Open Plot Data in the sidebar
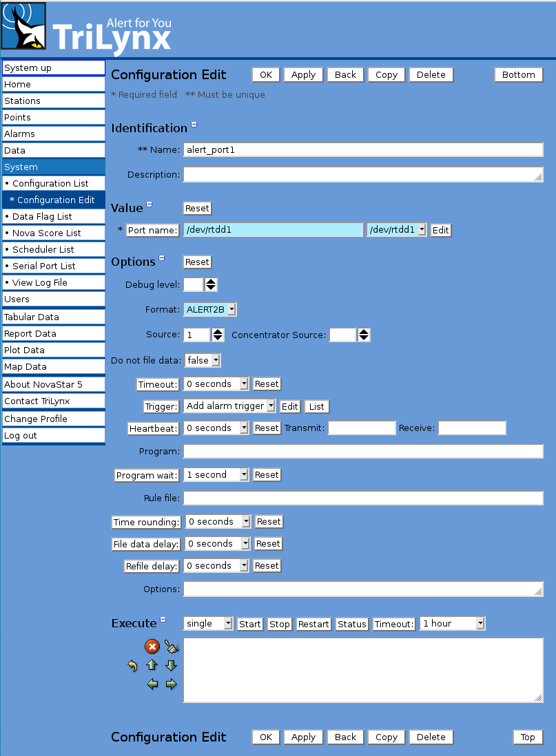This screenshot has height=756, width=556. tap(54, 350)
